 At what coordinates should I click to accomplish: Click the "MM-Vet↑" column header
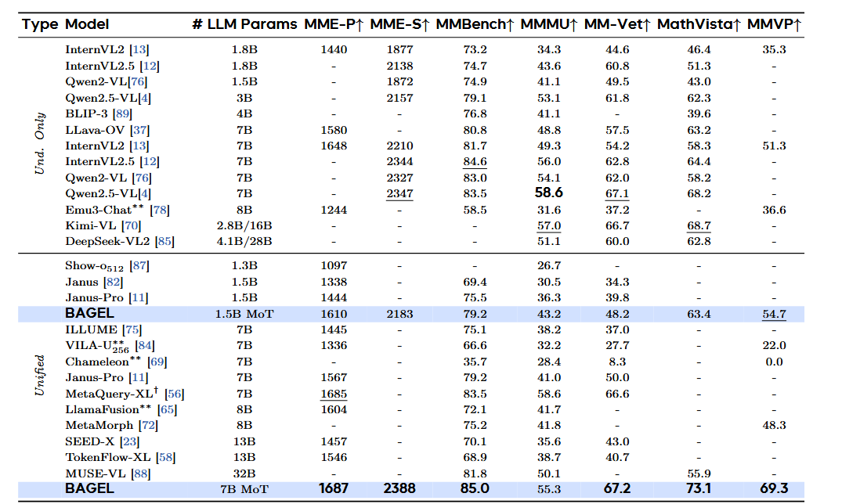pyautogui.click(x=617, y=25)
